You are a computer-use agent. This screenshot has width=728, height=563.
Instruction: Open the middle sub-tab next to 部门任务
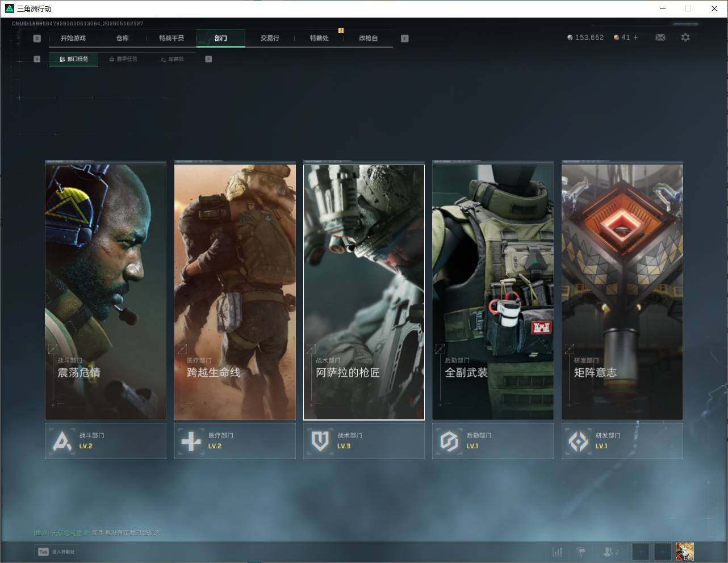click(123, 59)
